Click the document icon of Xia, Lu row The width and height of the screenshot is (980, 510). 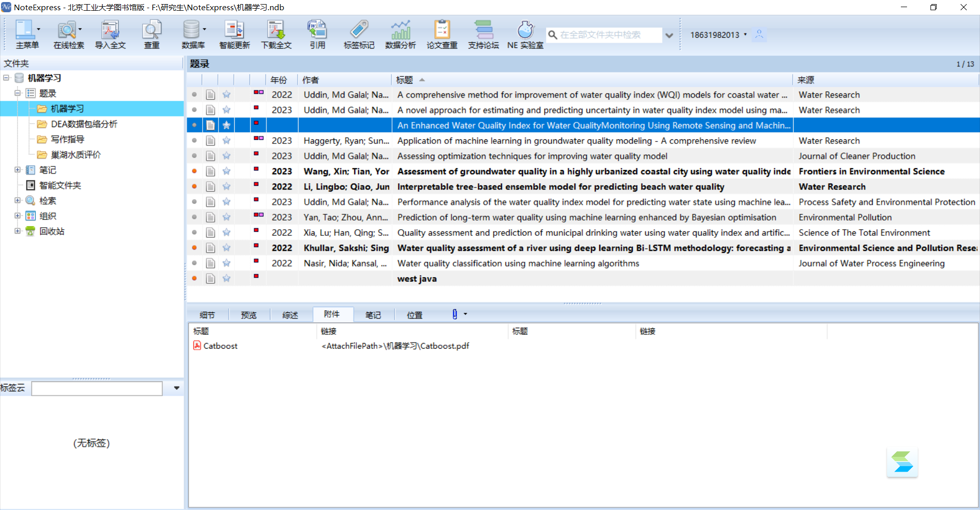pyautogui.click(x=210, y=233)
